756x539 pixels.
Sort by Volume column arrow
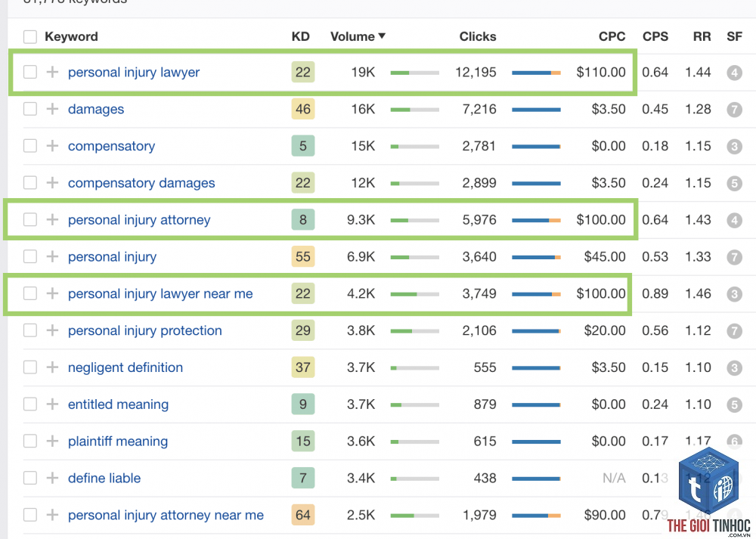pyautogui.click(x=382, y=36)
